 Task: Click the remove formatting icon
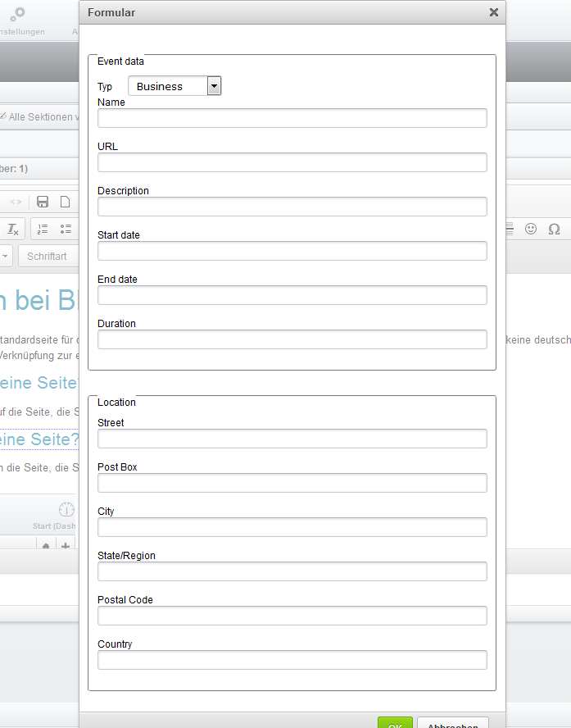(13, 229)
